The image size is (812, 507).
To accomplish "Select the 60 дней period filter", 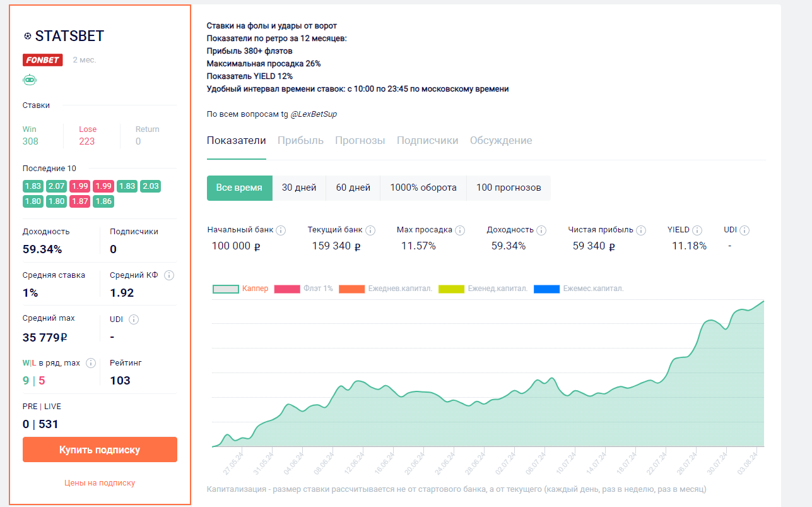I will 353,188.
